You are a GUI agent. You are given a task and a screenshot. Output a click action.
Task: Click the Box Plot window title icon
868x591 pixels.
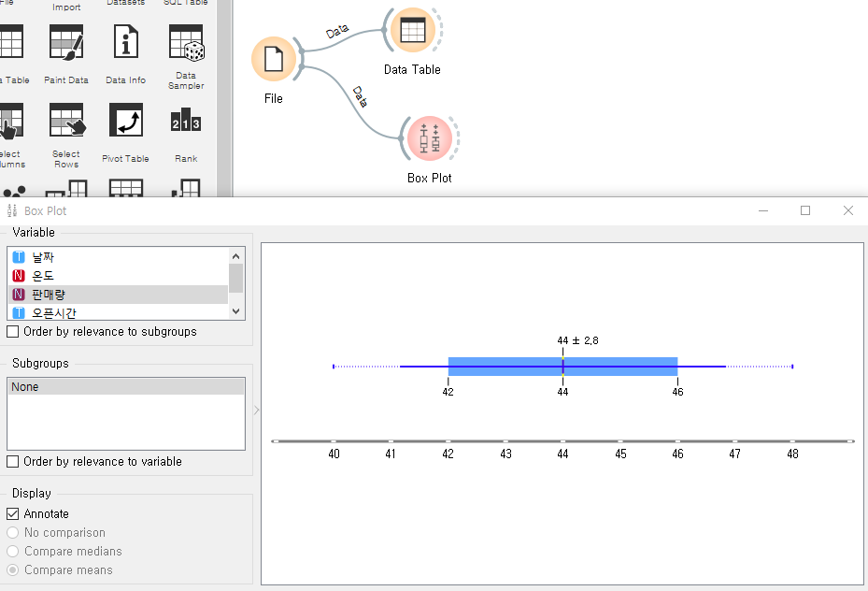click(x=11, y=211)
